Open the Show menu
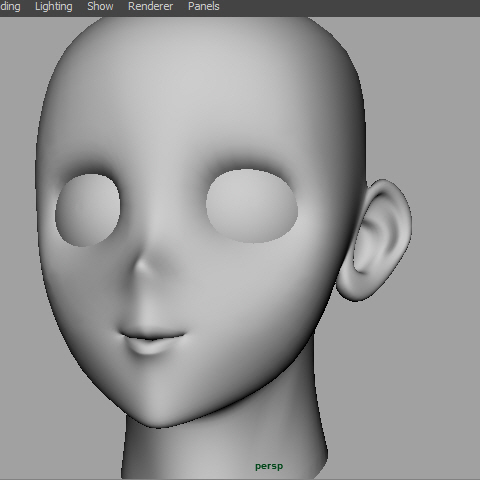480x480 pixels. pos(100,6)
